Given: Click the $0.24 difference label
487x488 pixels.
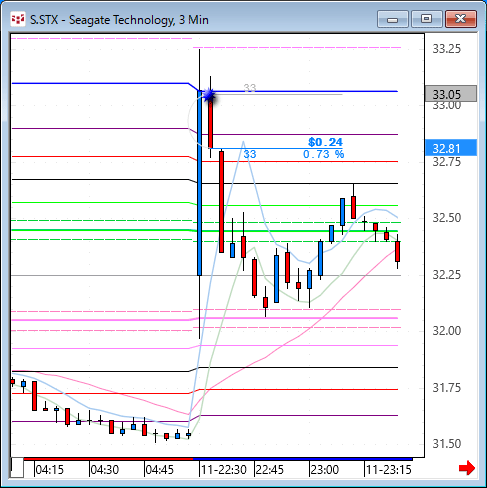Looking at the screenshot, I should (x=325, y=142).
